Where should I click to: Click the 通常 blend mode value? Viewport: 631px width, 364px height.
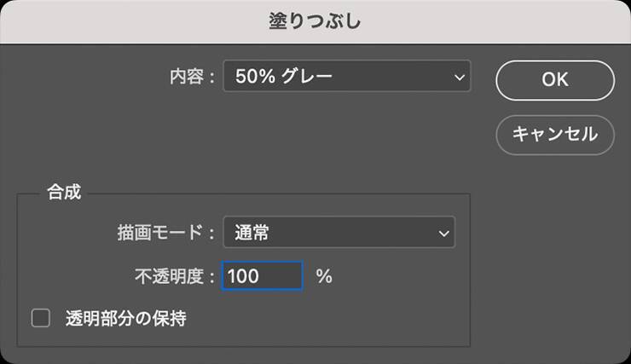(x=252, y=232)
